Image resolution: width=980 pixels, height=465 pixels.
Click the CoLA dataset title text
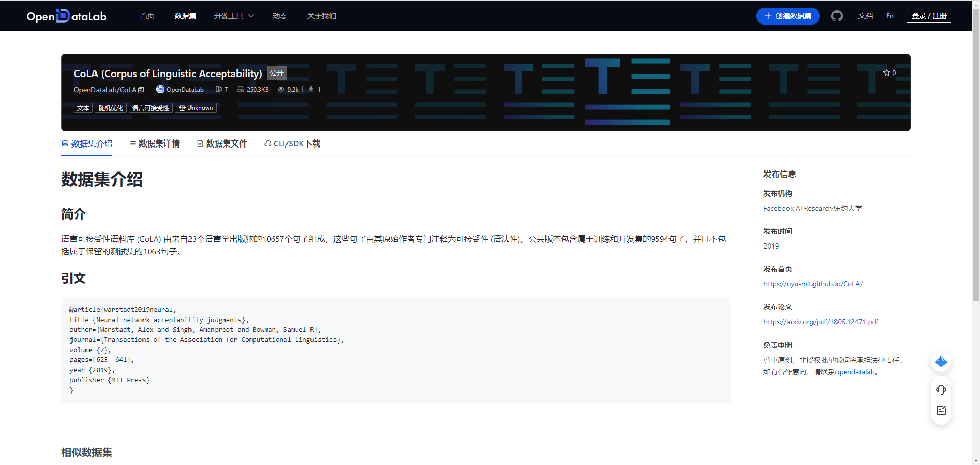click(168, 74)
